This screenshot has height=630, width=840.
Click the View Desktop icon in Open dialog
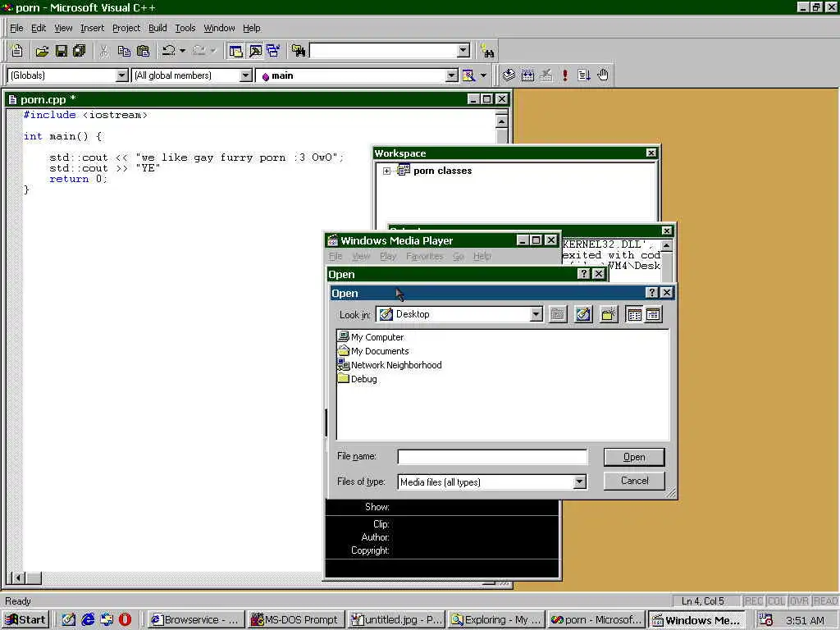(583, 314)
